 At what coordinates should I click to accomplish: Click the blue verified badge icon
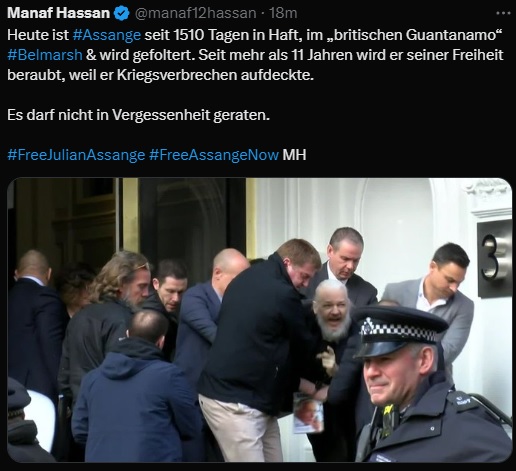(x=121, y=14)
